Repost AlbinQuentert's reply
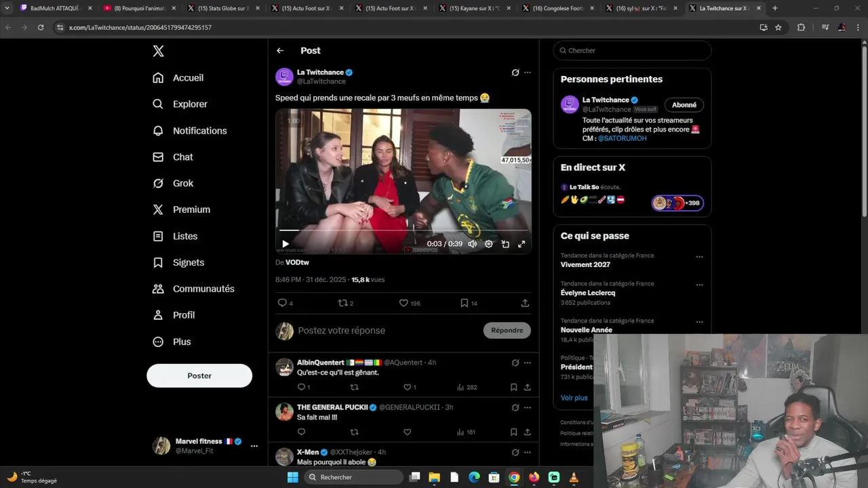This screenshot has height=488, width=868. 354,388
